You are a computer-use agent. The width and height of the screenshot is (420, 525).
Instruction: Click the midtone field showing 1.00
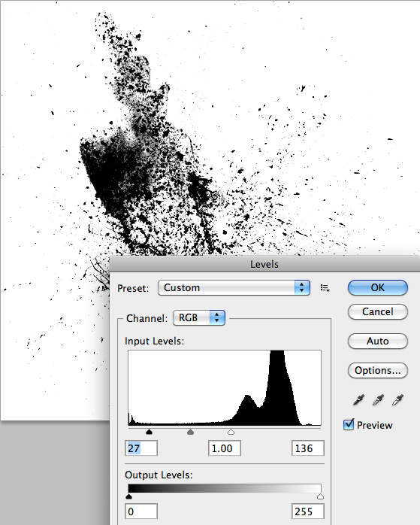click(x=225, y=448)
